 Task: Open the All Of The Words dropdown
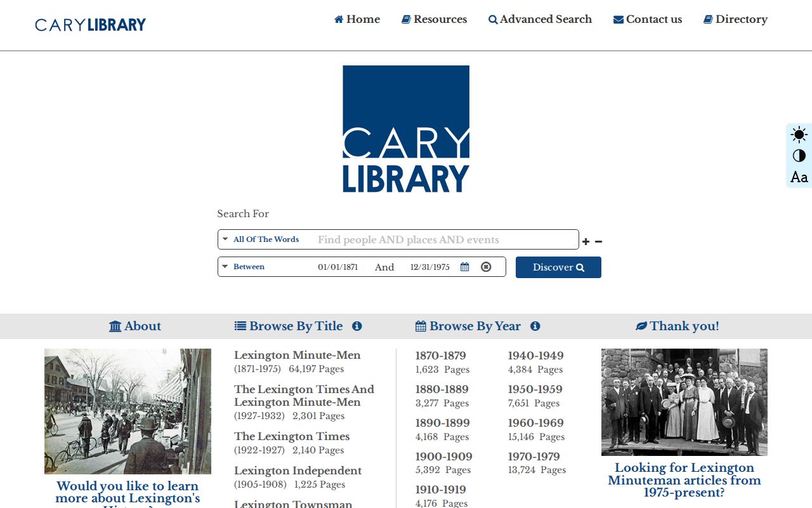point(261,239)
